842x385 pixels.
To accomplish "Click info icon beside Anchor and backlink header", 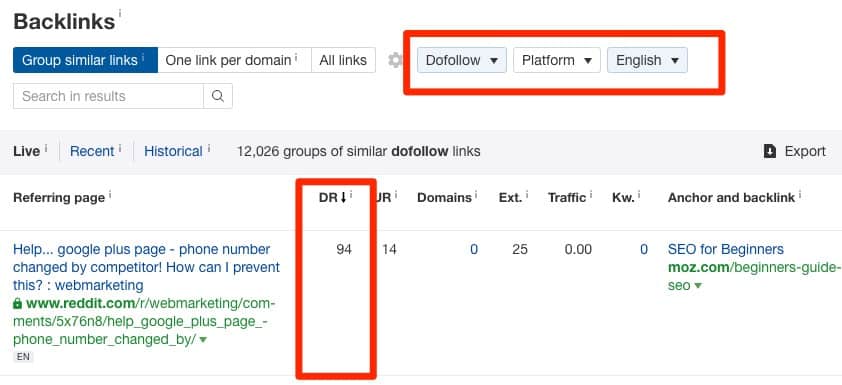I will pyautogui.click(x=800, y=194).
